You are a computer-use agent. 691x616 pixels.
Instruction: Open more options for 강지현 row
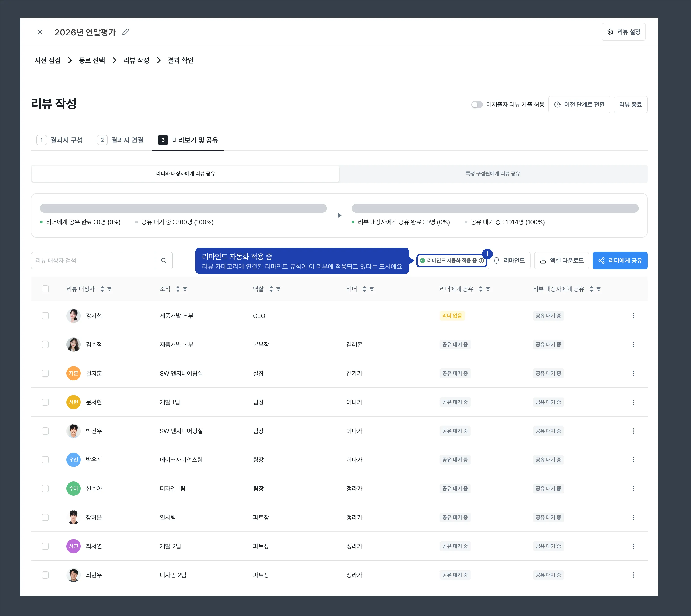633,316
